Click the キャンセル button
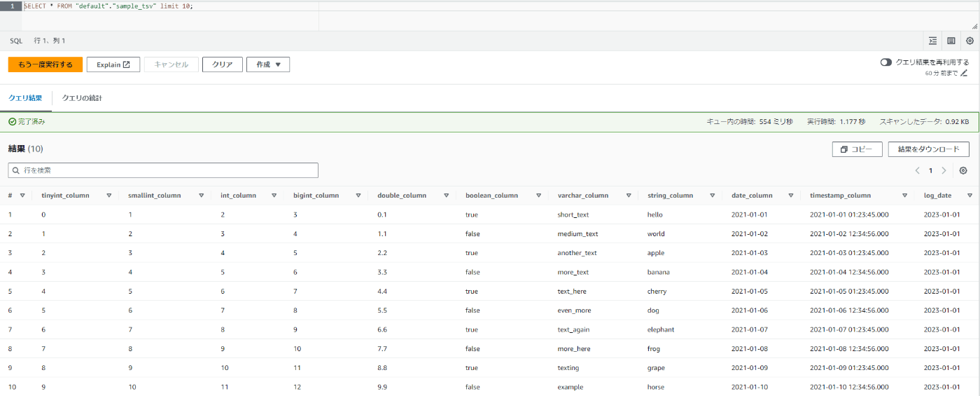The image size is (980, 396). click(171, 64)
